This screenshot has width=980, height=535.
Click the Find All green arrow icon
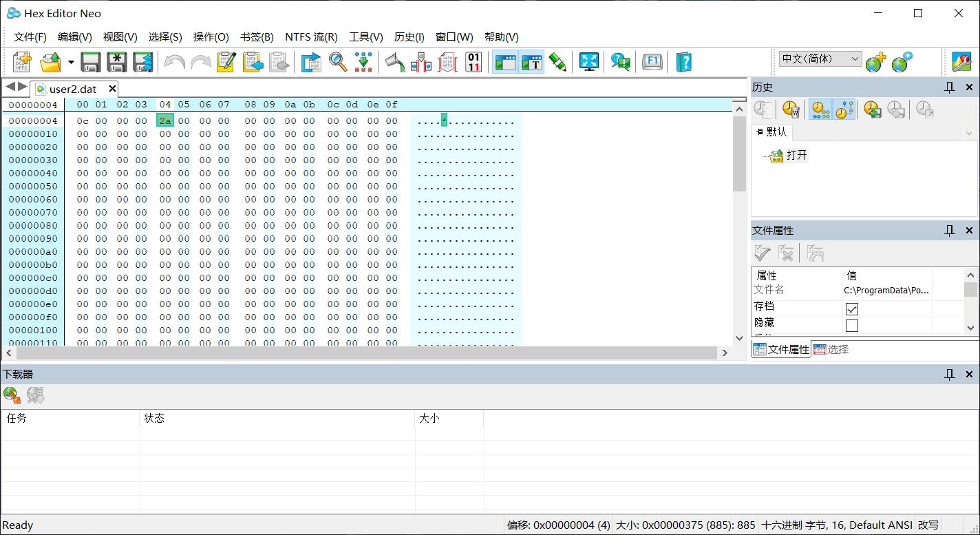(363, 62)
